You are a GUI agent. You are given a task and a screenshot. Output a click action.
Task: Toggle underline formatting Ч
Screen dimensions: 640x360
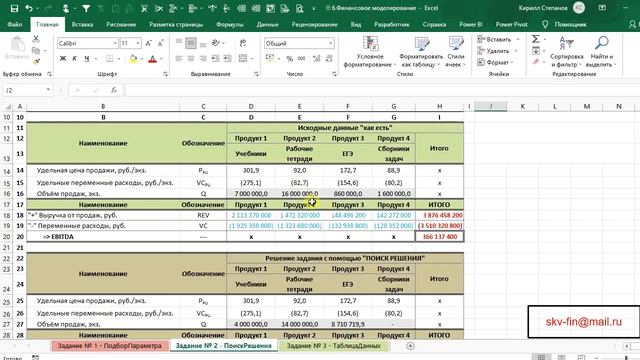tap(87, 59)
